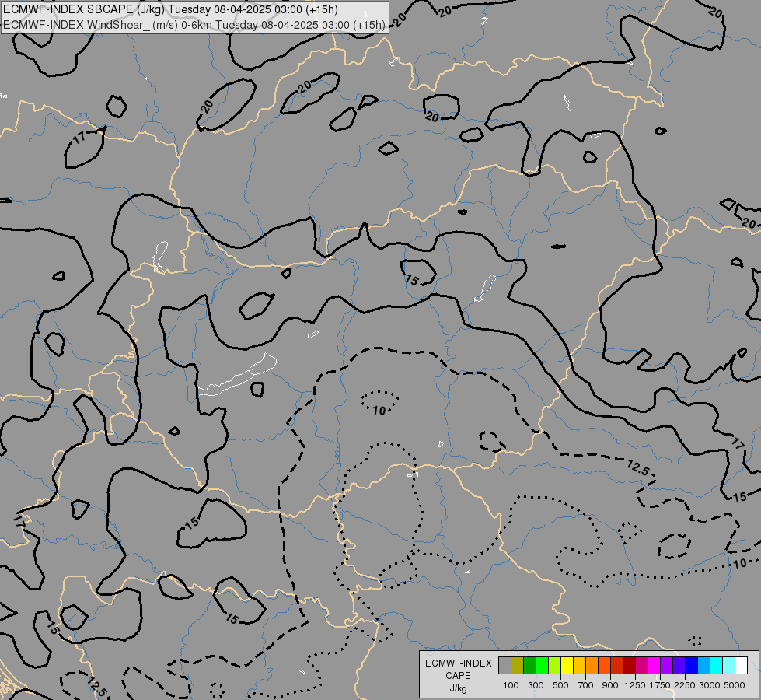Click the 3000 legend tick label
The image size is (761, 700).
click(x=710, y=685)
